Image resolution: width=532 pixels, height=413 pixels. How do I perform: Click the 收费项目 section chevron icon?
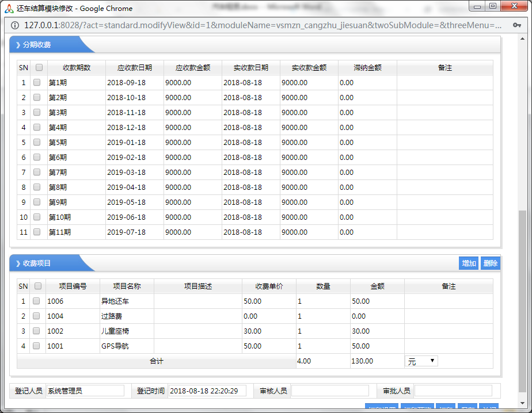click(18, 263)
